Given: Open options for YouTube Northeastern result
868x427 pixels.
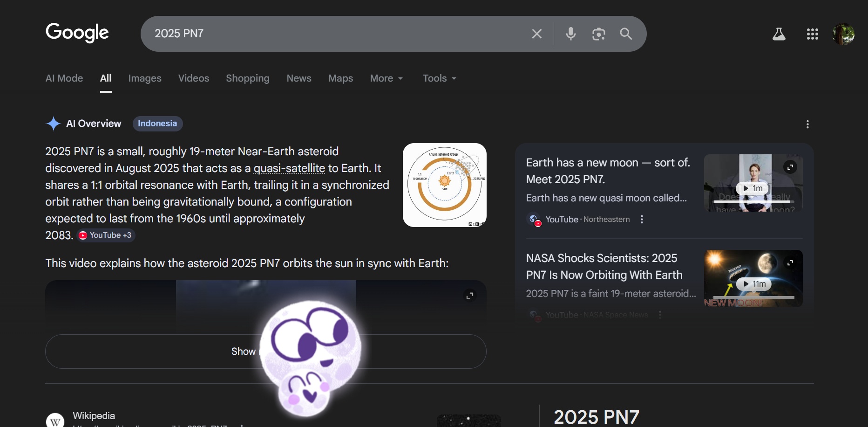Looking at the screenshot, I should click(642, 219).
